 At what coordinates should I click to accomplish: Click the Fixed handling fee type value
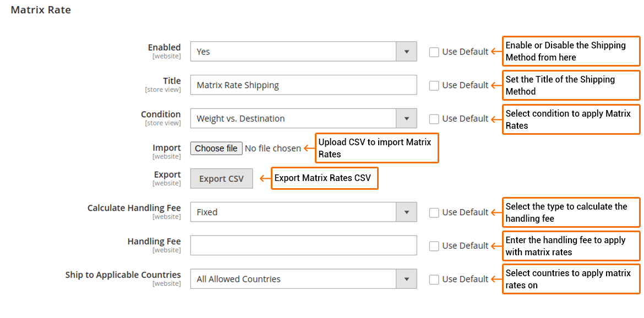pyautogui.click(x=275, y=212)
